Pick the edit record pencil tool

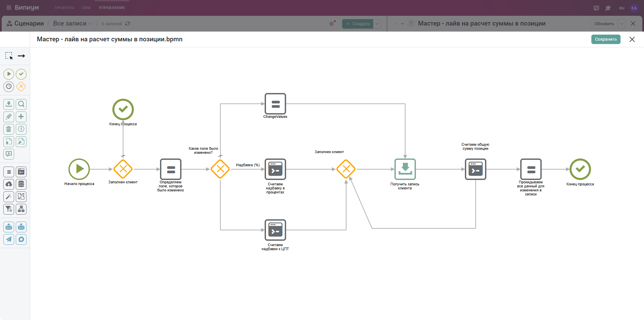[x=9, y=117]
